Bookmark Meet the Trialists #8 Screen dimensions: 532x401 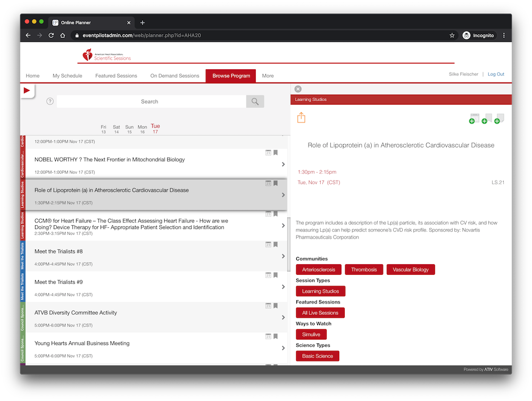[x=276, y=244]
